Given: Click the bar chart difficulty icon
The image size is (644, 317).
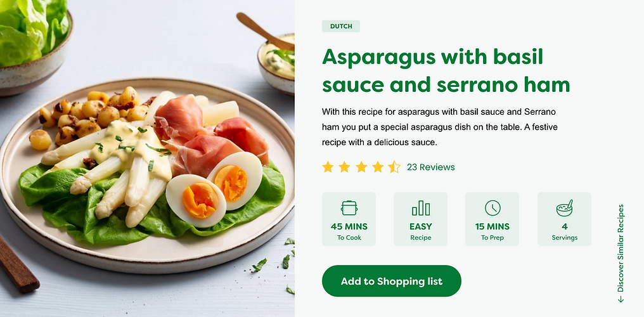Looking at the screenshot, I should (x=421, y=208).
